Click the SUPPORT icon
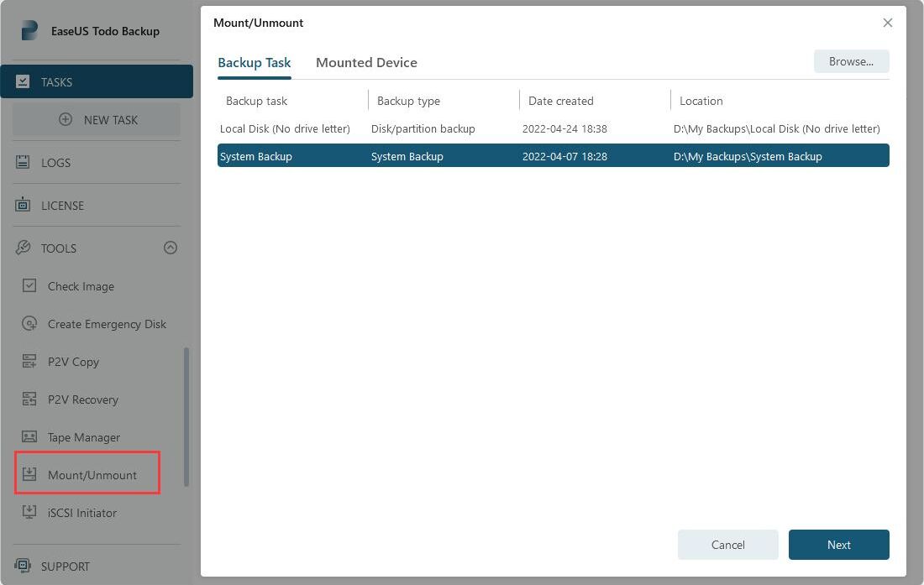The height and width of the screenshot is (585, 924). click(x=23, y=566)
